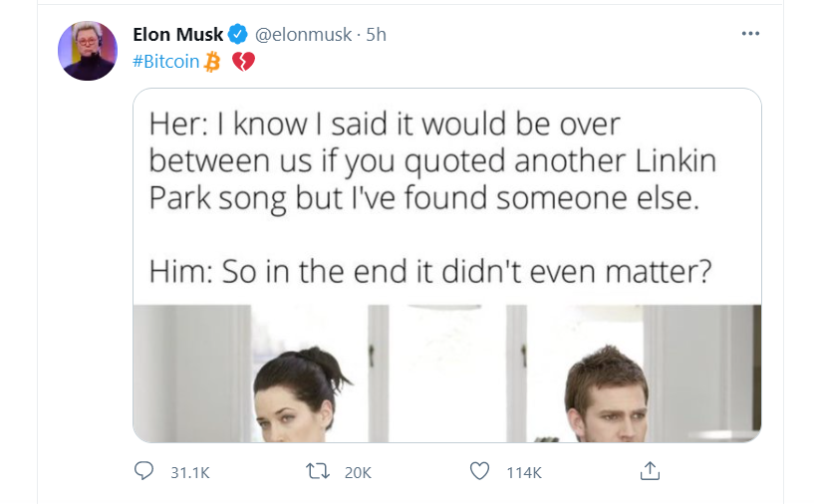Click the meme line starting with "Her:"
Viewport: 814px width, 504px height.
click(384, 124)
